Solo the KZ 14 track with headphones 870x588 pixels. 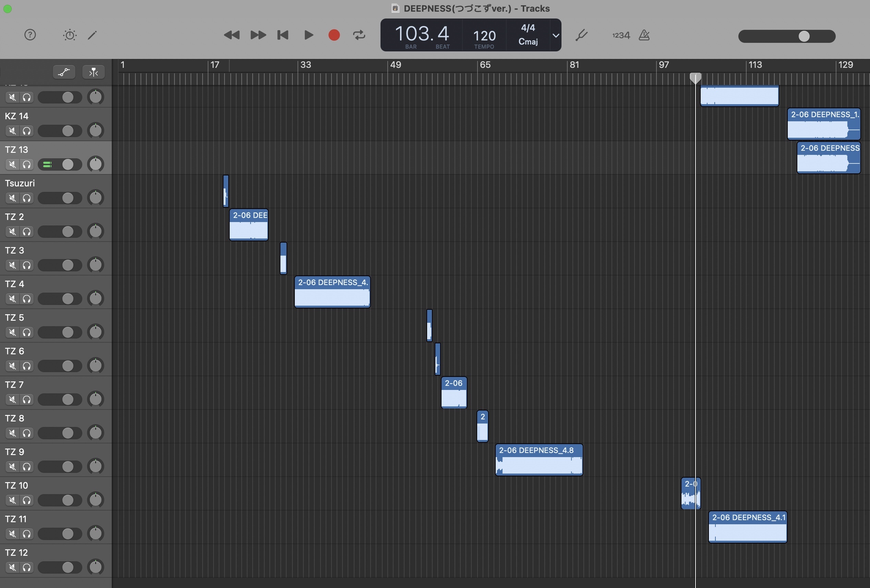click(x=27, y=131)
